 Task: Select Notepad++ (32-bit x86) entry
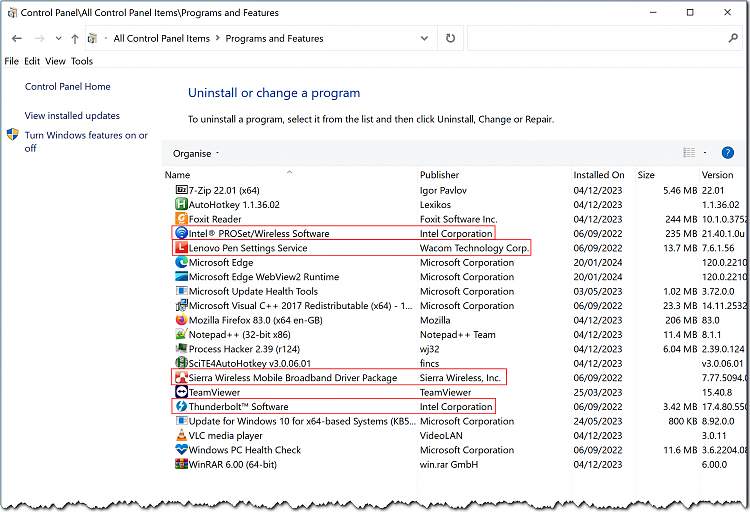tap(240, 334)
